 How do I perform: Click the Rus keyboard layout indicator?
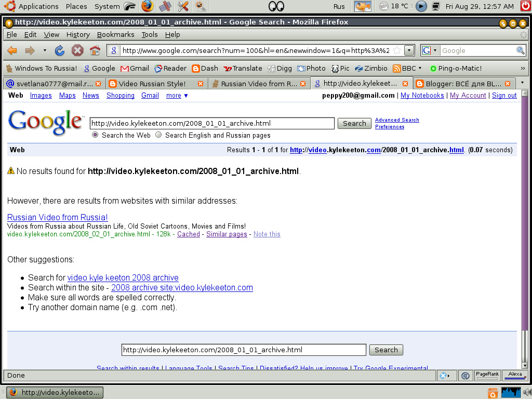coord(339,6)
